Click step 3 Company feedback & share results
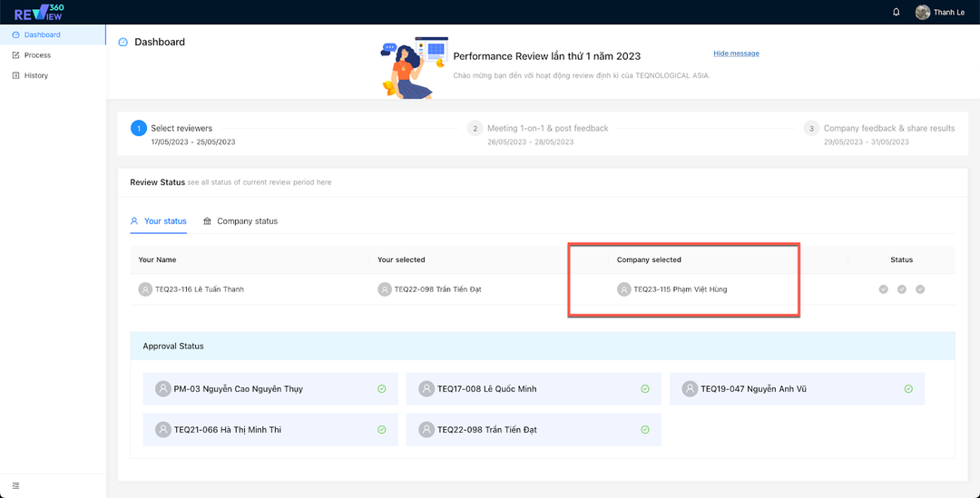Screen dimensions: 980x498 click(888, 129)
